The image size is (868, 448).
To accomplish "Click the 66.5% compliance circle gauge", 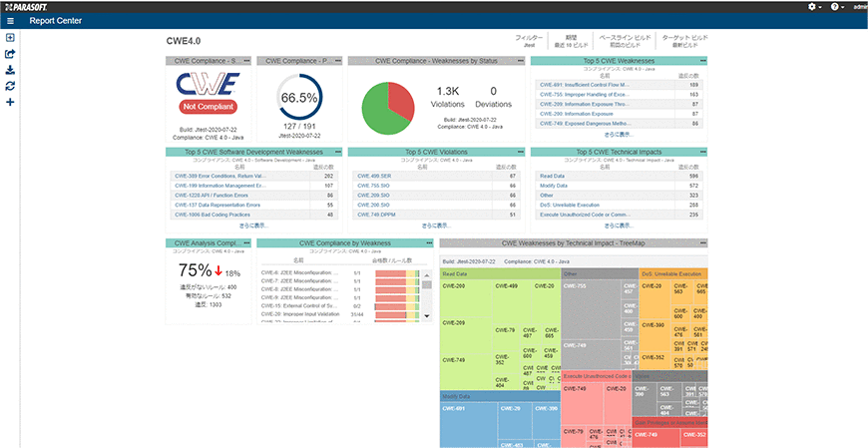I will pos(299,98).
